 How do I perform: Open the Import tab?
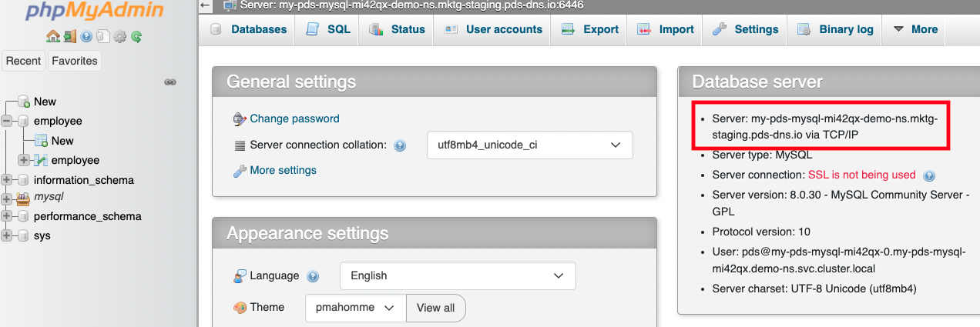[666, 29]
